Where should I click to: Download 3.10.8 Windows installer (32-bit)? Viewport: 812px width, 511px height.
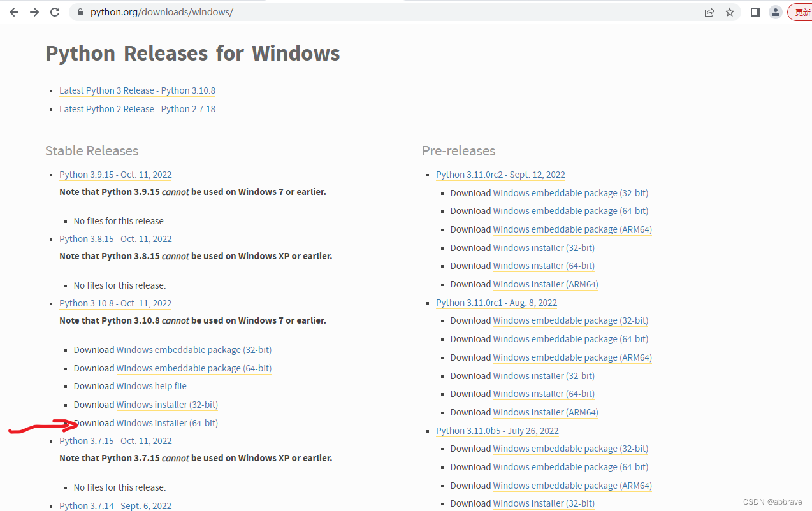pos(167,405)
